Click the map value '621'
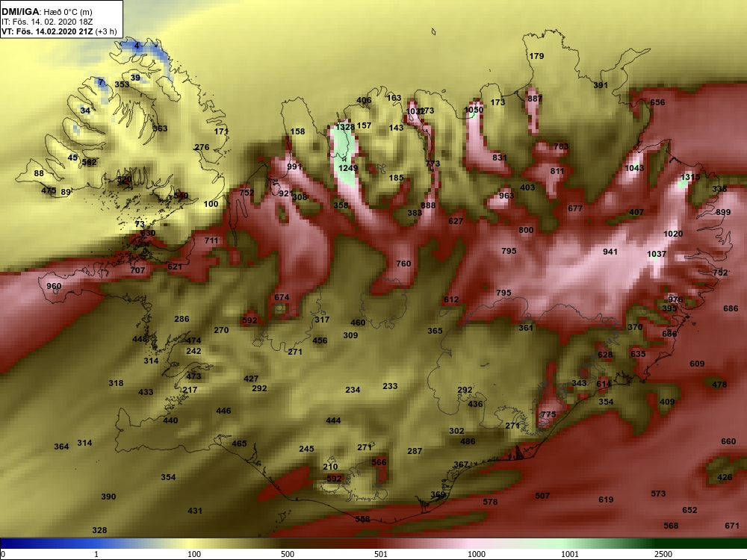 tap(174, 267)
